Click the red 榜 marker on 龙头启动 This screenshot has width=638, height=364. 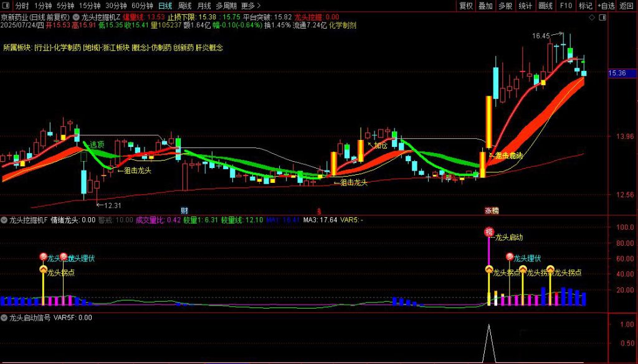(489, 232)
